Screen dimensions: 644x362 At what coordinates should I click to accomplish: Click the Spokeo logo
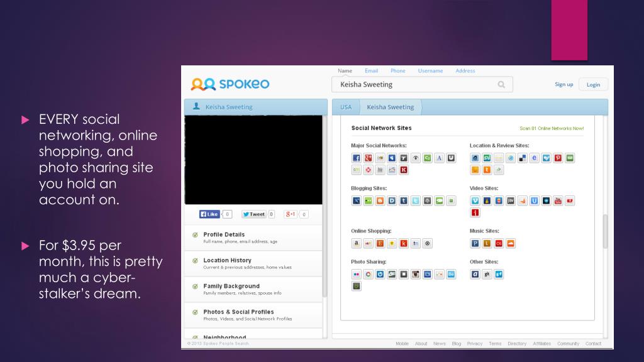click(230, 84)
